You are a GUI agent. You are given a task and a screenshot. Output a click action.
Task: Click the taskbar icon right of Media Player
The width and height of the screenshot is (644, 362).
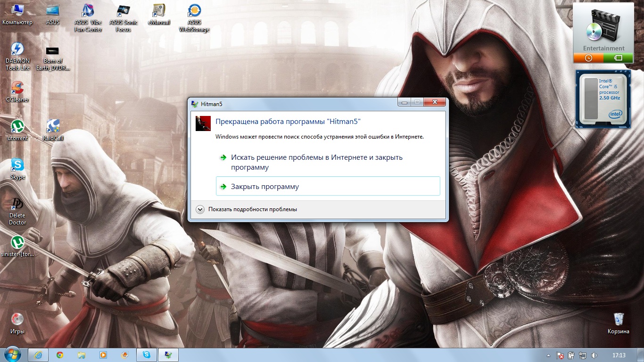(125, 355)
